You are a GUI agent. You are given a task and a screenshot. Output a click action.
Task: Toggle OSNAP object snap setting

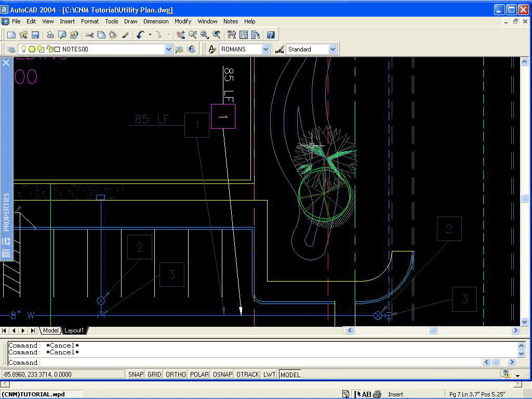[x=222, y=374]
